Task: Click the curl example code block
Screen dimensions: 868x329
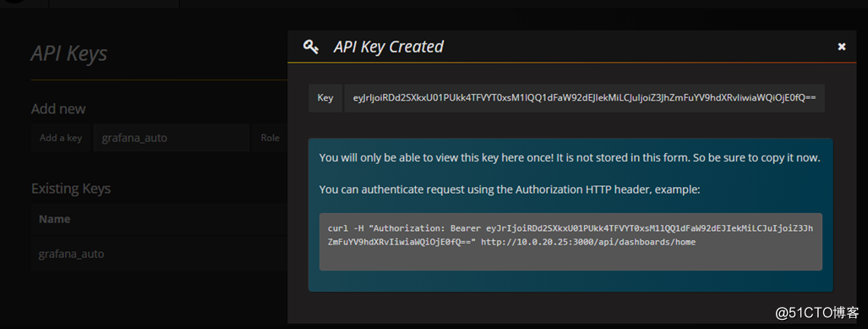Action: coord(570,242)
